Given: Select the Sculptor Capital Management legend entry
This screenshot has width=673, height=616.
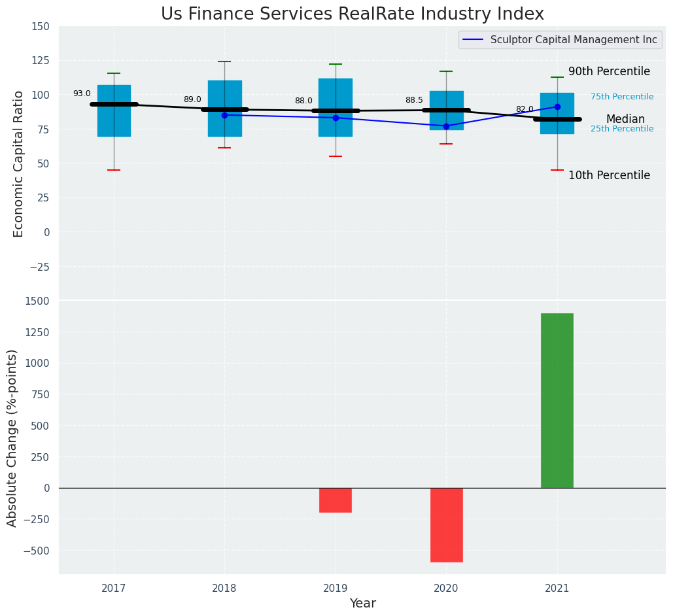Looking at the screenshot, I should click(573, 40).
